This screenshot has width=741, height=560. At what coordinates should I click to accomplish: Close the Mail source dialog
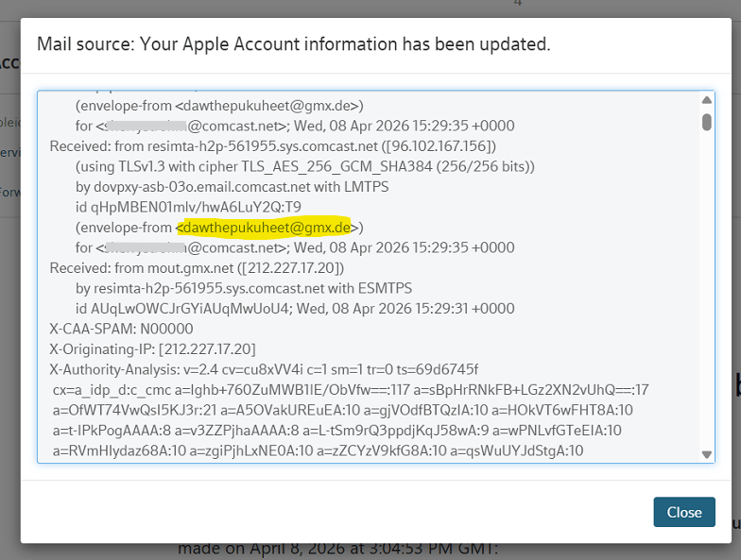pyautogui.click(x=683, y=512)
